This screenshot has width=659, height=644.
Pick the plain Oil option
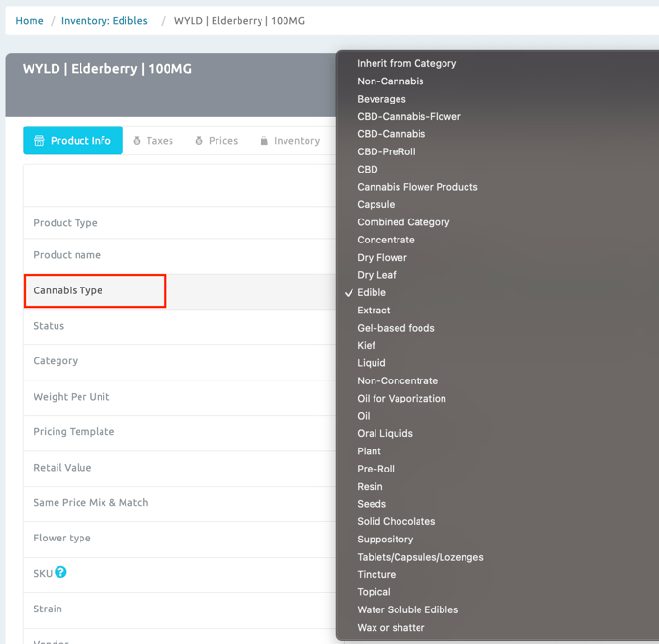(364, 416)
